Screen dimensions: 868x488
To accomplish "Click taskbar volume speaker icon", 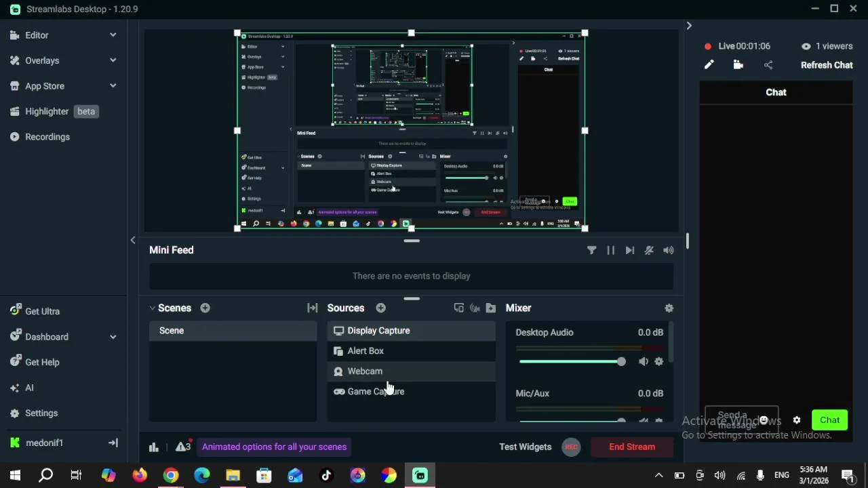I will (720, 475).
